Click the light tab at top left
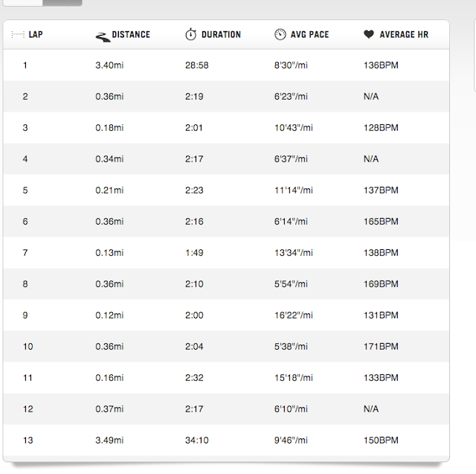Viewport: 476px width, 474px height. pos(23,2)
